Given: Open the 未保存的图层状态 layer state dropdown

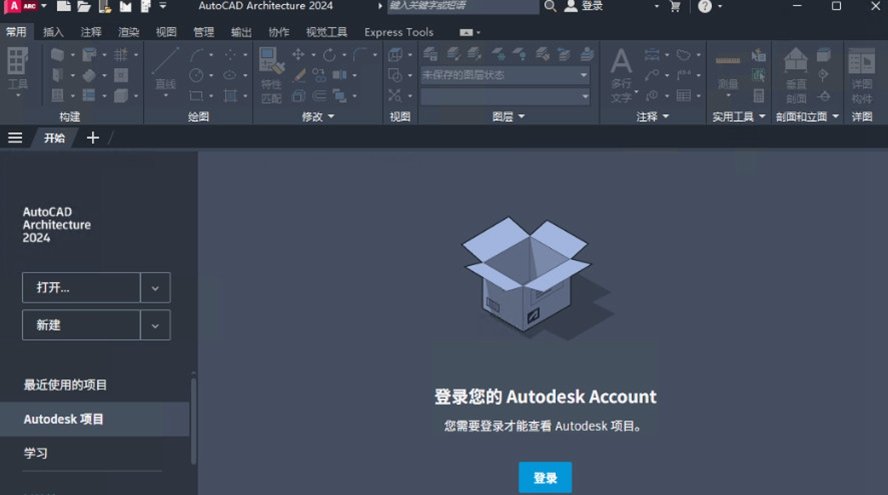Looking at the screenshot, I should coord(505,75).
